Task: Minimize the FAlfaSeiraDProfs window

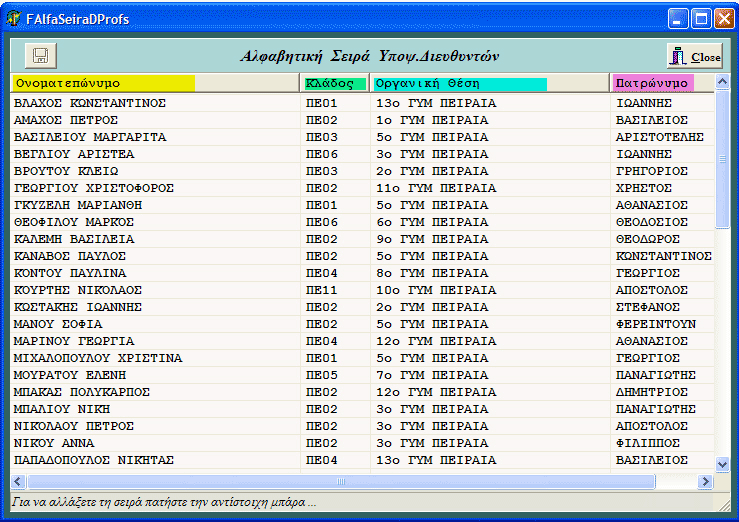Action: (x=678, y=19)
